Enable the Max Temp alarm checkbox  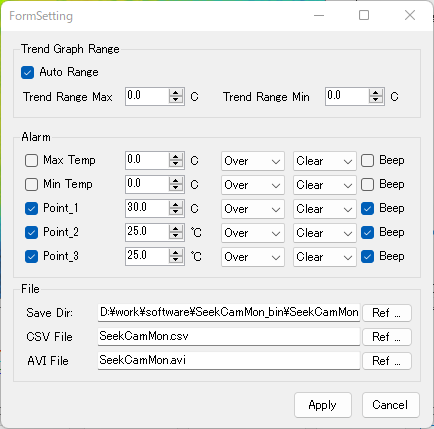[31, 160]
